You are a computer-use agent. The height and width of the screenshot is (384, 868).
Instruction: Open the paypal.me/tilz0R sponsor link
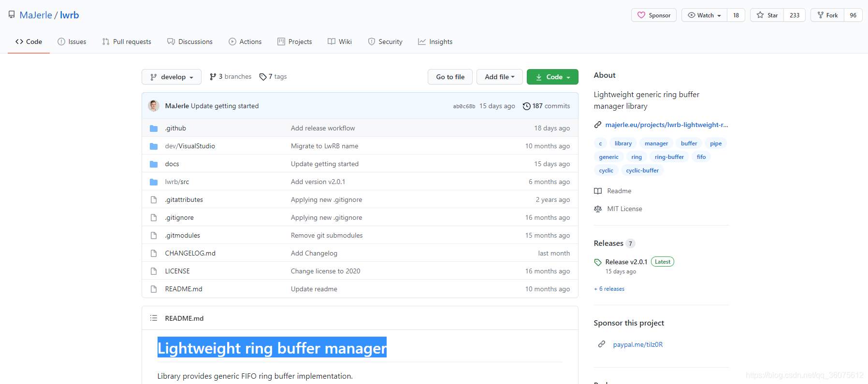click(x=638, y=344)
